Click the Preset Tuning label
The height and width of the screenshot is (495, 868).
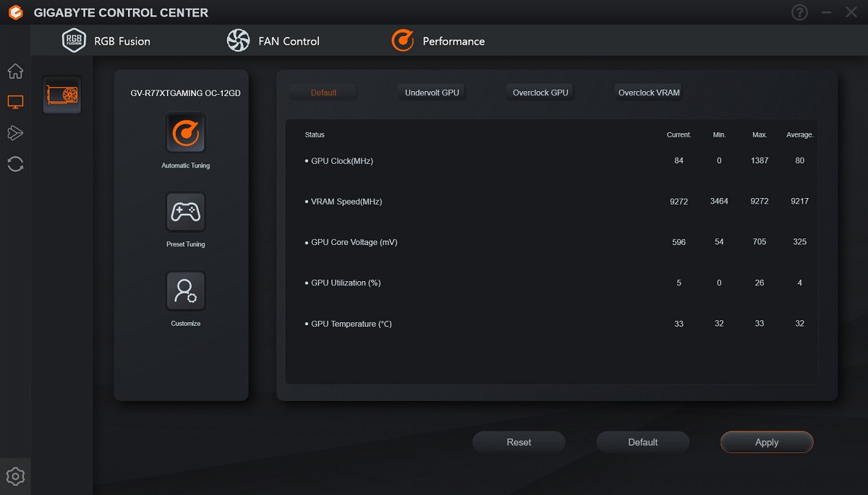186,244
